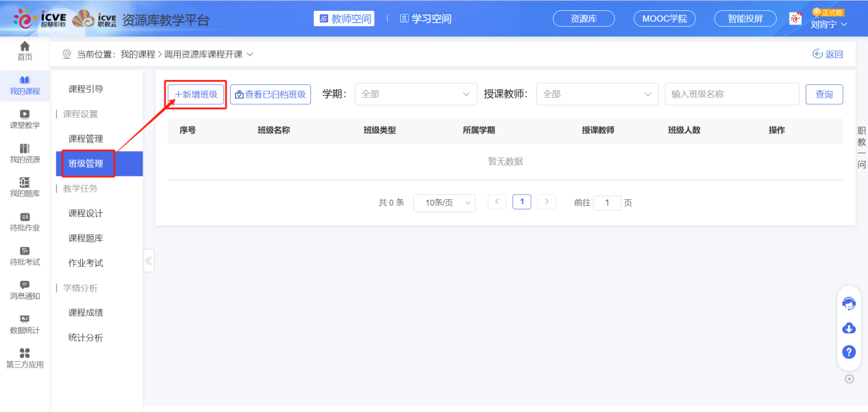Open the 数据统计 statistics icon

[x=25, y=324]
